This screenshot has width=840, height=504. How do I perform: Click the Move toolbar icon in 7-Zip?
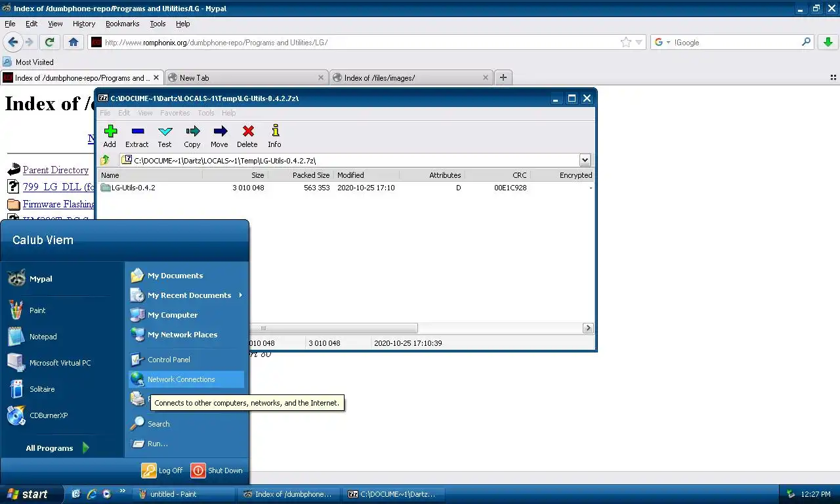pos(219,136)
